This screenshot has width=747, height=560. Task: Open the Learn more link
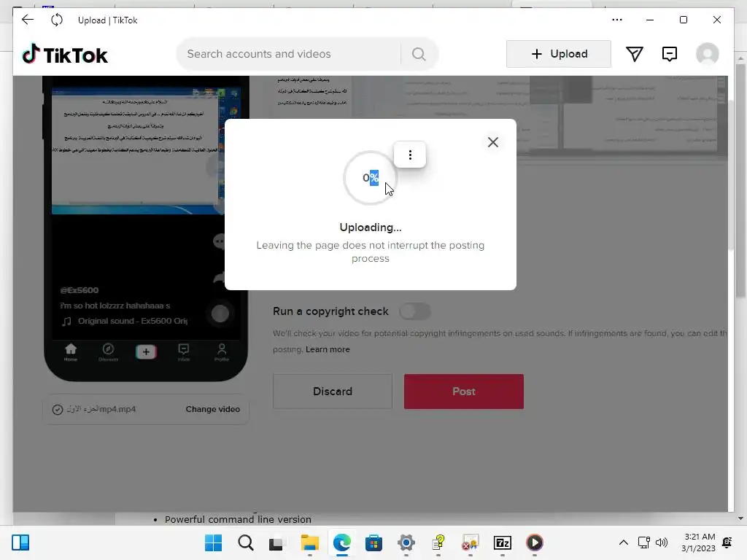[x=328, y=349]
